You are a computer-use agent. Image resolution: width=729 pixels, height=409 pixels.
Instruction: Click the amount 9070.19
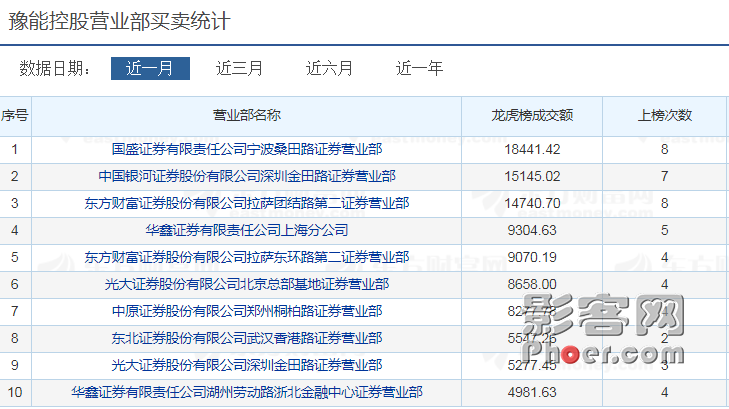532,257
